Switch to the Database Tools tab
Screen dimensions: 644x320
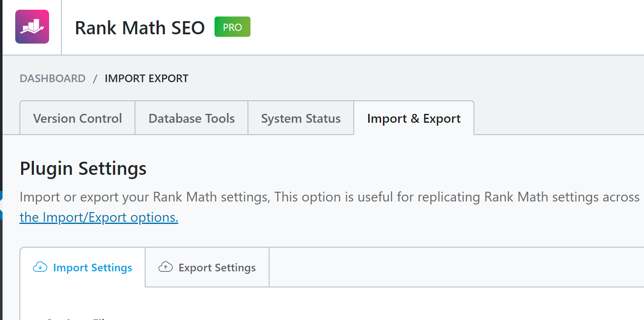pyautogui.click(x=192, y=118)
